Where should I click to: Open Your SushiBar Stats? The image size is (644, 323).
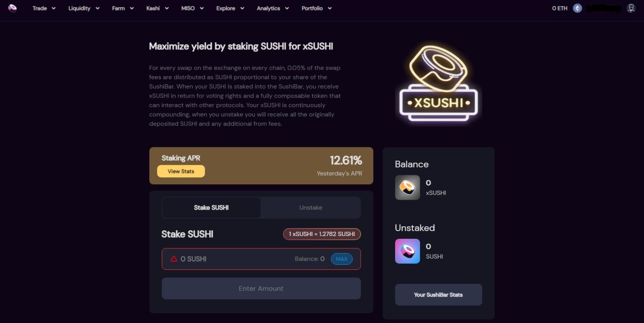coord(438,294)
